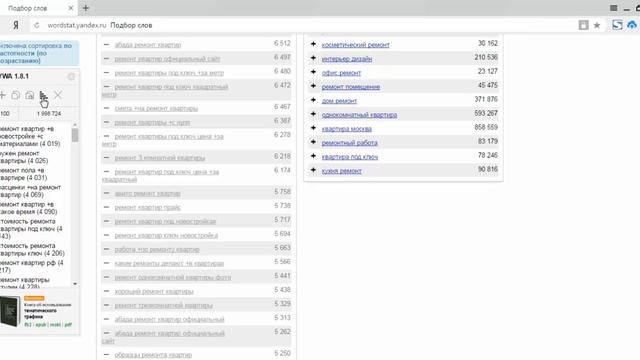Grab the YWA list scrollbar thumb
The width and height of the screenshot is (640, 360).
[75, 135]
